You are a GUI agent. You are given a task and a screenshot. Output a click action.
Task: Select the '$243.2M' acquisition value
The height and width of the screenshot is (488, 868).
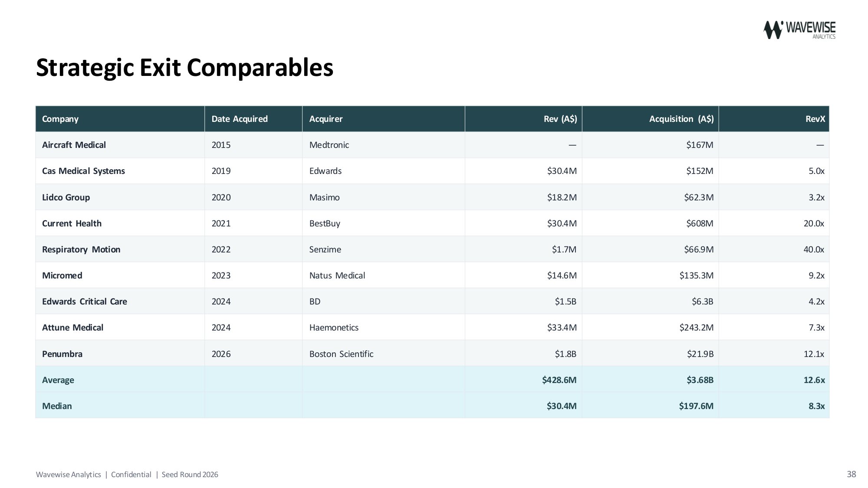(696, 328)
